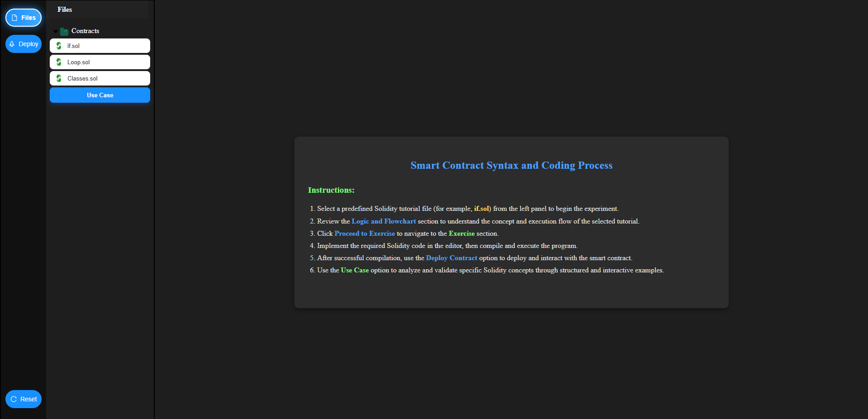The width and height of the screenshot is (868, 419).
Task: Click the Deploy button in the sidebar
Action: click(24, 43)
